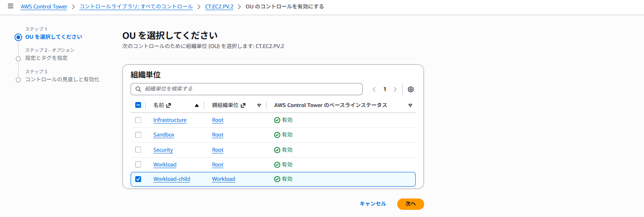This screenshot has width=644, height=217.
Task: Click step label OU を選択してください
Action: point(54,37)
